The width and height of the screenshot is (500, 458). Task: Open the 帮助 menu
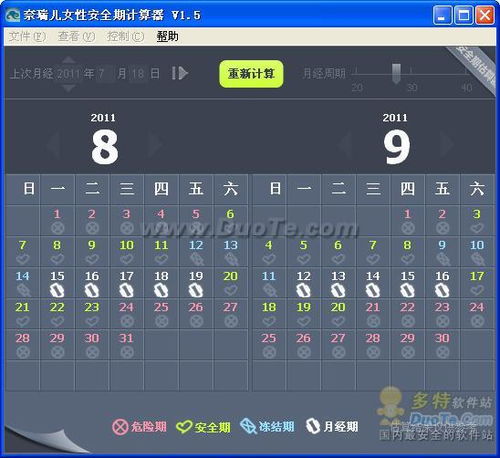coord(167,36)
